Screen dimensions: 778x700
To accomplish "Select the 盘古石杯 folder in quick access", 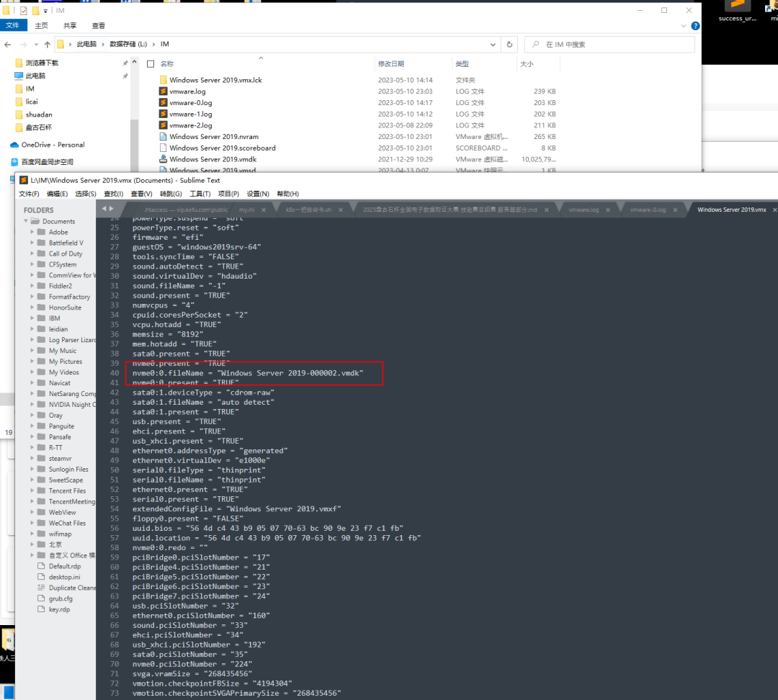I will click(39, 127).
